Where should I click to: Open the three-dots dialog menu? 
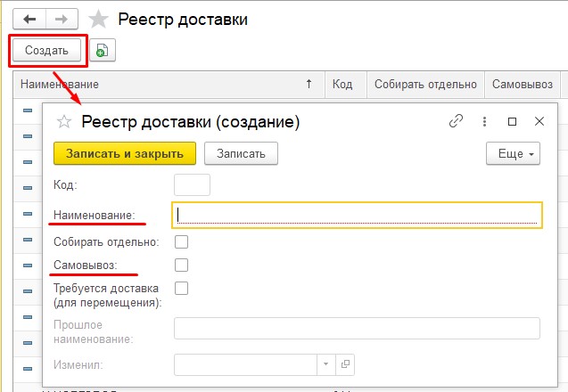pyautogui.click(x=484, y=121)
